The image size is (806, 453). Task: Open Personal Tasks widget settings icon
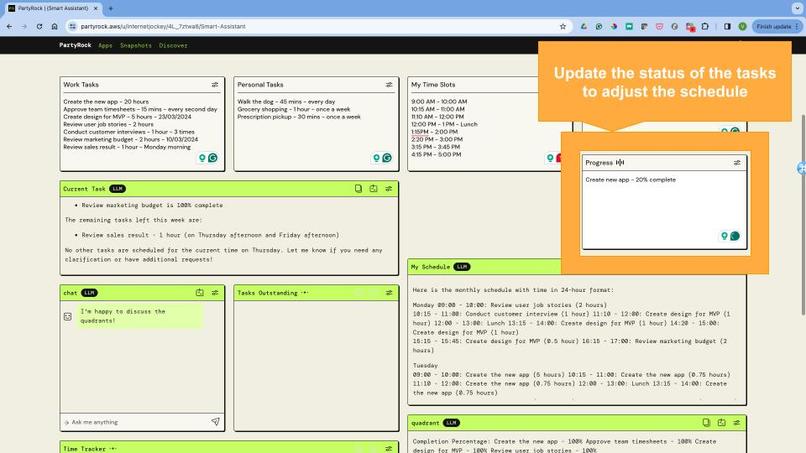coord(389,85)
